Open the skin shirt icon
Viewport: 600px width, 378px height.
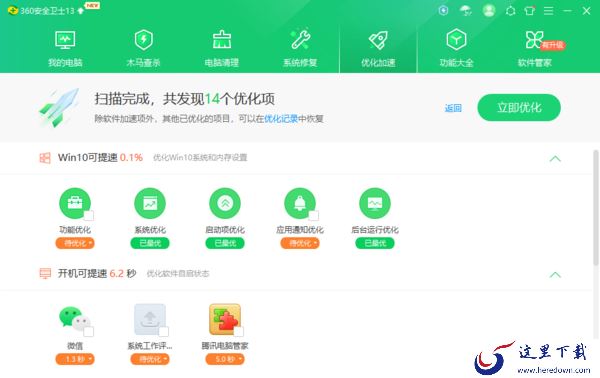(530, 11)
